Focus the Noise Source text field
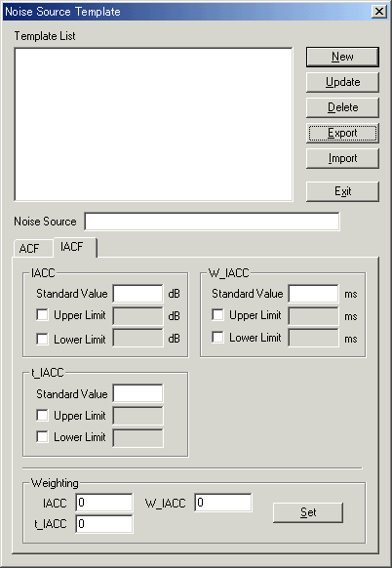The image size is (392, 568). (x=213, y=222)
